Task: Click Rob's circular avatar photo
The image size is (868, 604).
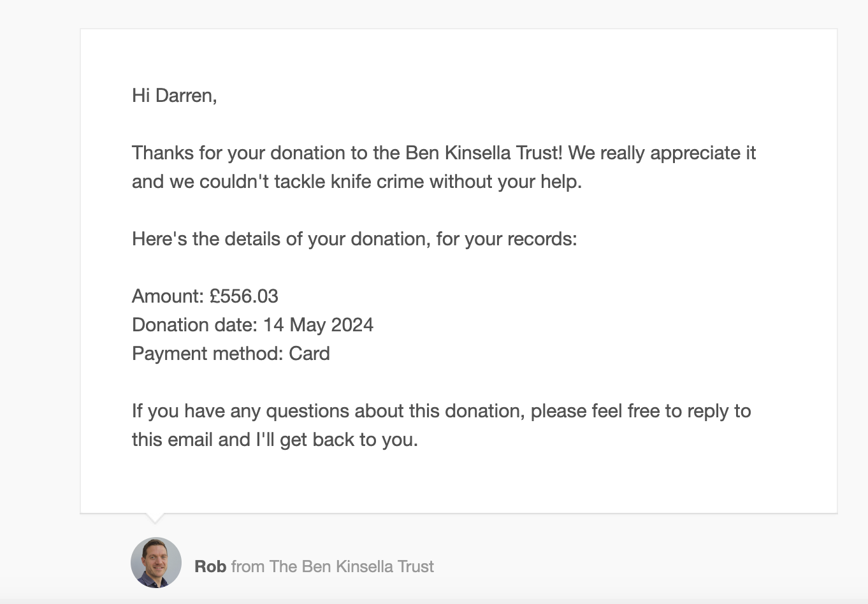Action: [x=156, y=563]
